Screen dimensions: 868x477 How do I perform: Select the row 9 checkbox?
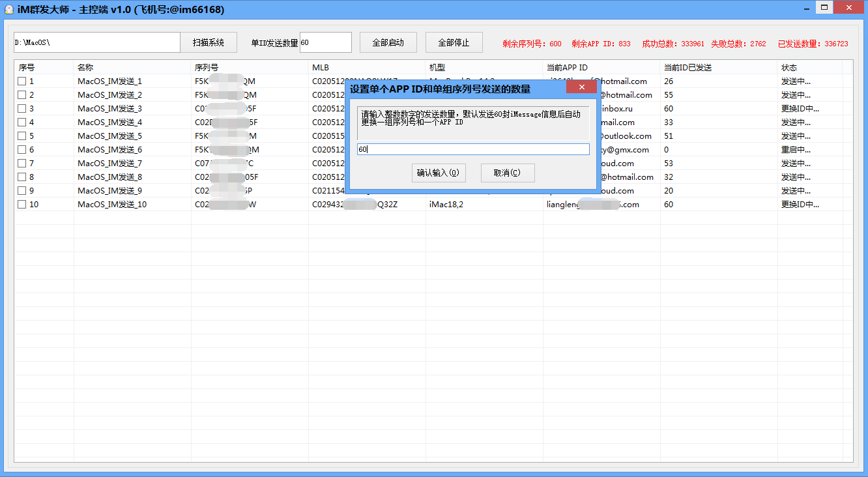(22, 191)
